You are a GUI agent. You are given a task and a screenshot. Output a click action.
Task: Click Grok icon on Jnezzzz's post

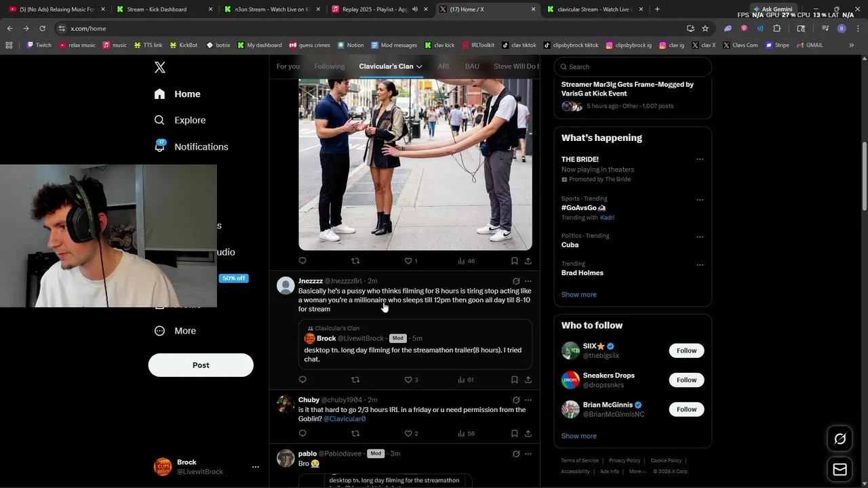point(516,281)
